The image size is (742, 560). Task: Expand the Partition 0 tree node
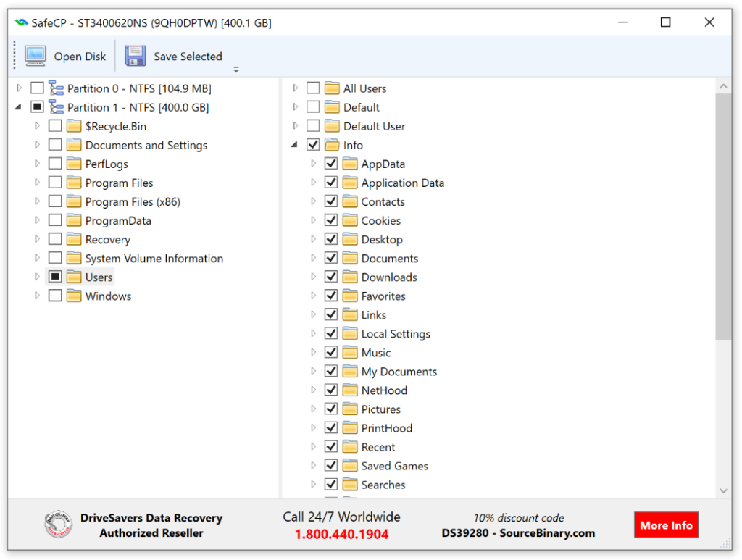[x=20, y=88]
